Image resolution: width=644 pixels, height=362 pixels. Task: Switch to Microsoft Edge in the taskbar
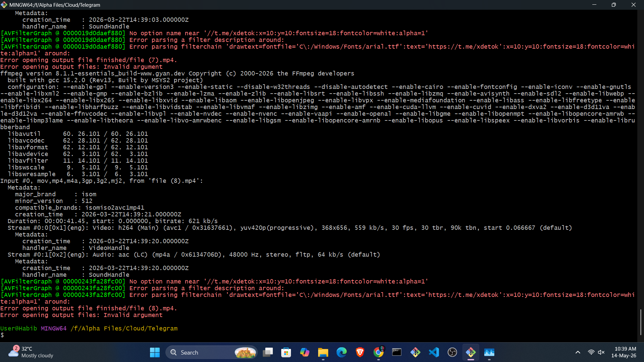[x=342, y=352]
